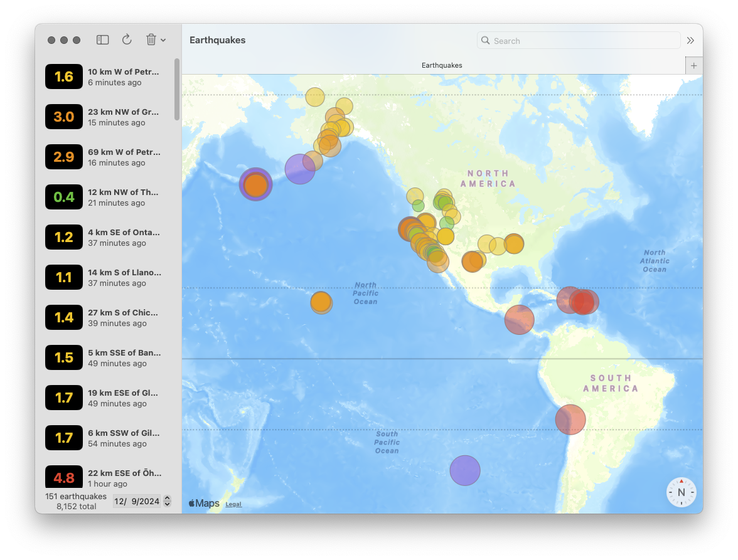Click the red earthquake marker in South America

pyautogui.click(x=570, y=420)
